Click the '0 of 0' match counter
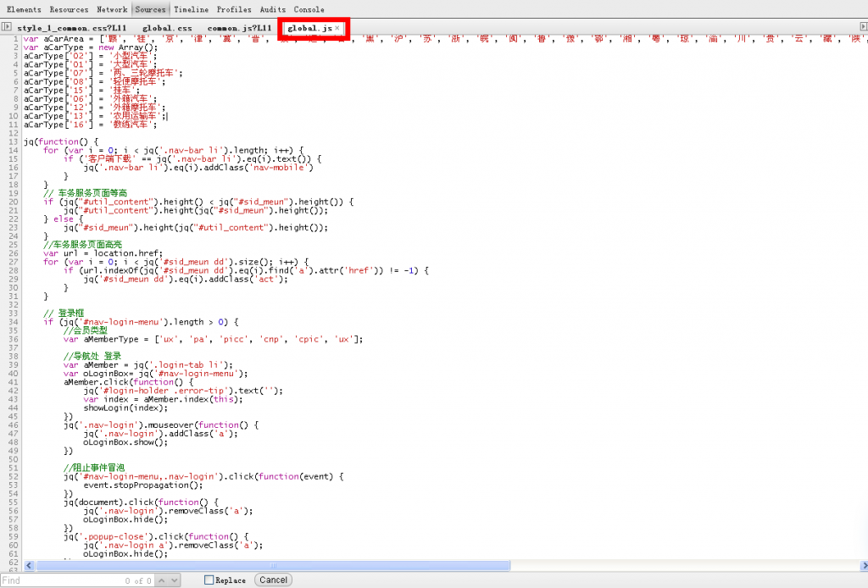Image resolution: width=868 pixels, height=588 pixels. pos(138,581)
